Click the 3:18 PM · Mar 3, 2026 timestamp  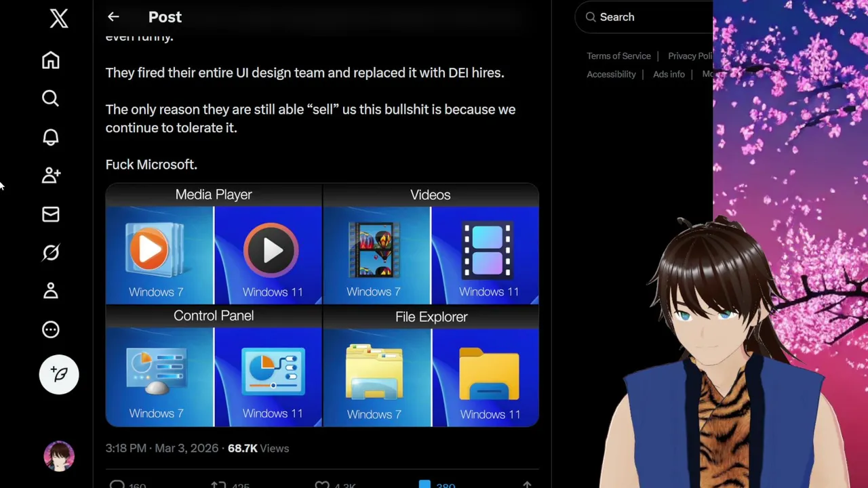[162, 448]
